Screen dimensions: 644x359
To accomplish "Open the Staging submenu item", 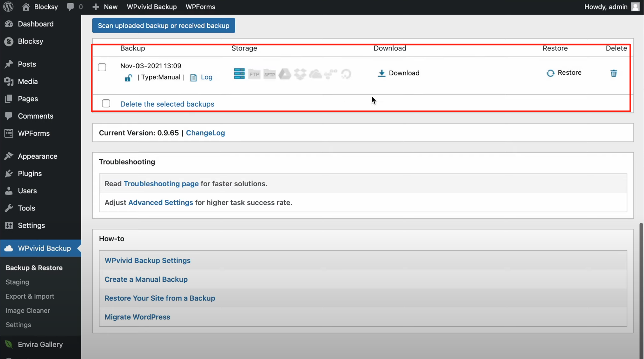I will point(17,282).
